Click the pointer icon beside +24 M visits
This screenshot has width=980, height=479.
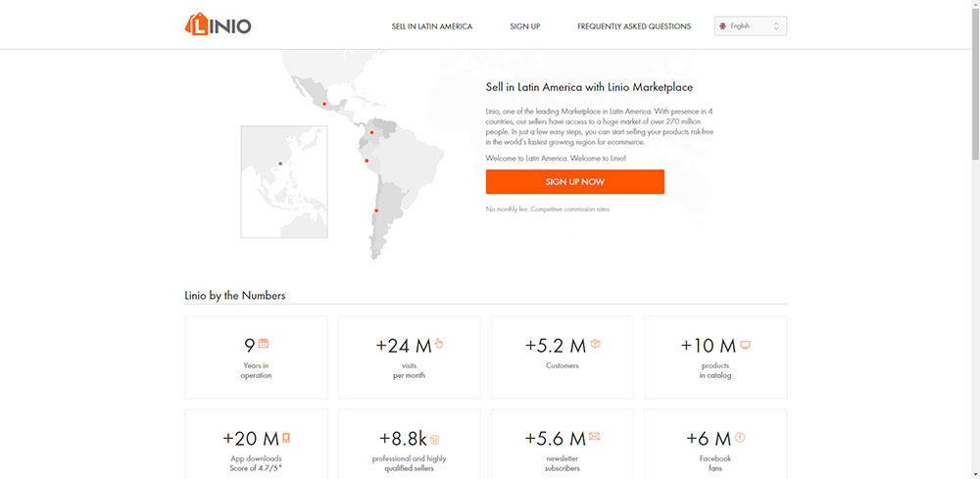coord(439,344)
